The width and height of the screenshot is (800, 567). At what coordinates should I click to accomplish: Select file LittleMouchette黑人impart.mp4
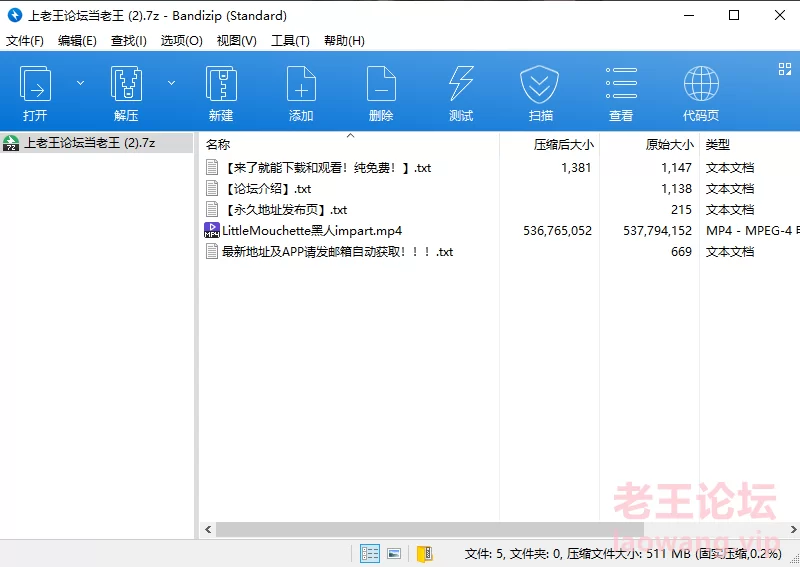click(x=312, y=231)
